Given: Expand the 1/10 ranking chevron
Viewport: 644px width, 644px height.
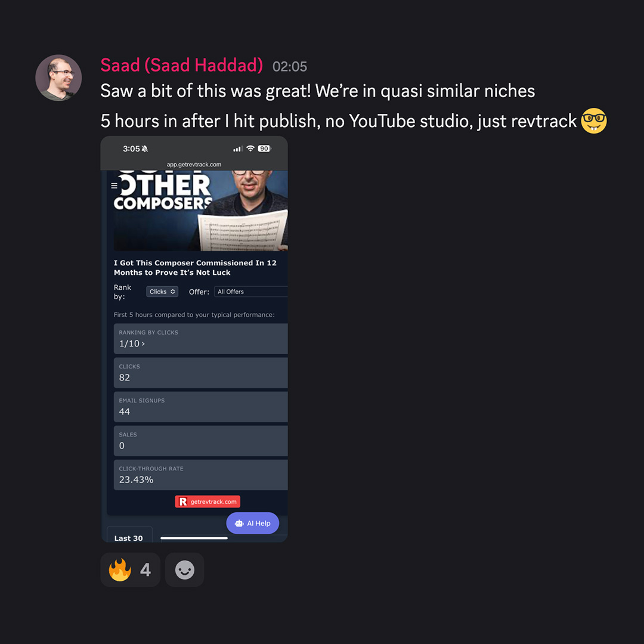Looking at the screenshot, I should click(143, 344).
